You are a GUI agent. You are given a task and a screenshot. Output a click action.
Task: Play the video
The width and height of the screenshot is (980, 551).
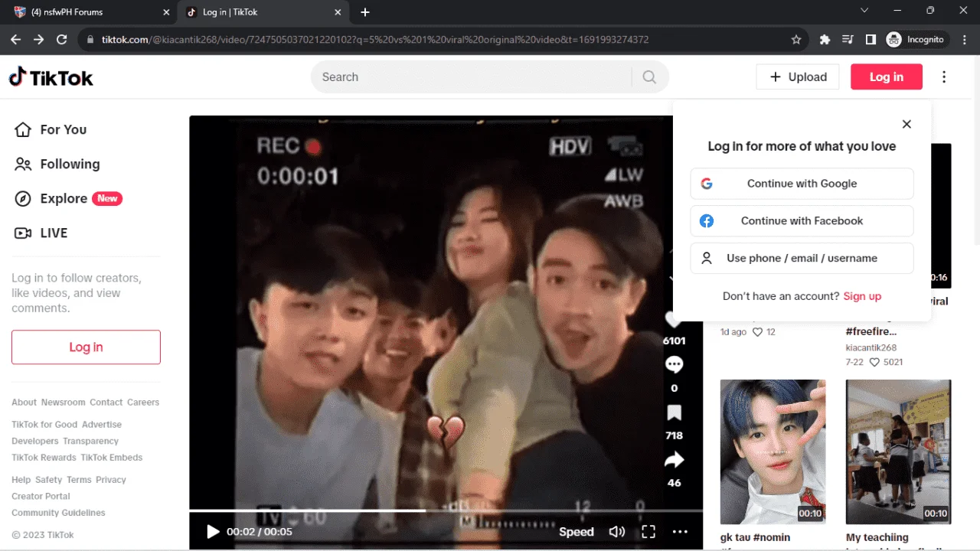213,532
